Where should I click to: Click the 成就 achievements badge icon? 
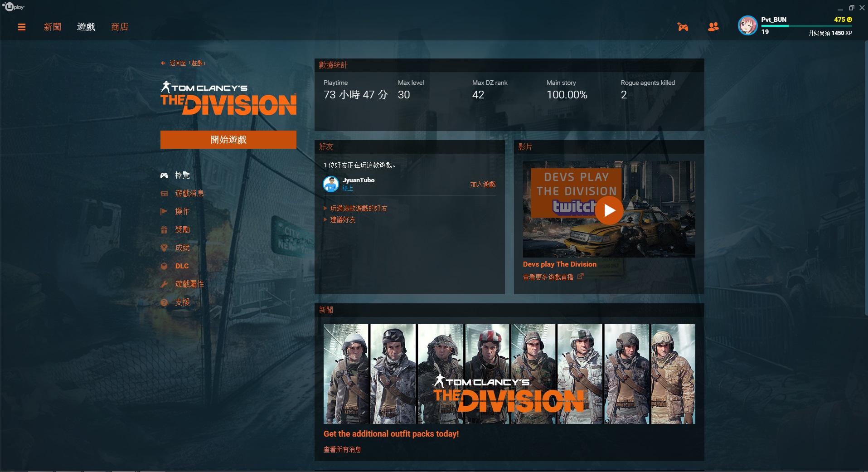tap(164, 248)
